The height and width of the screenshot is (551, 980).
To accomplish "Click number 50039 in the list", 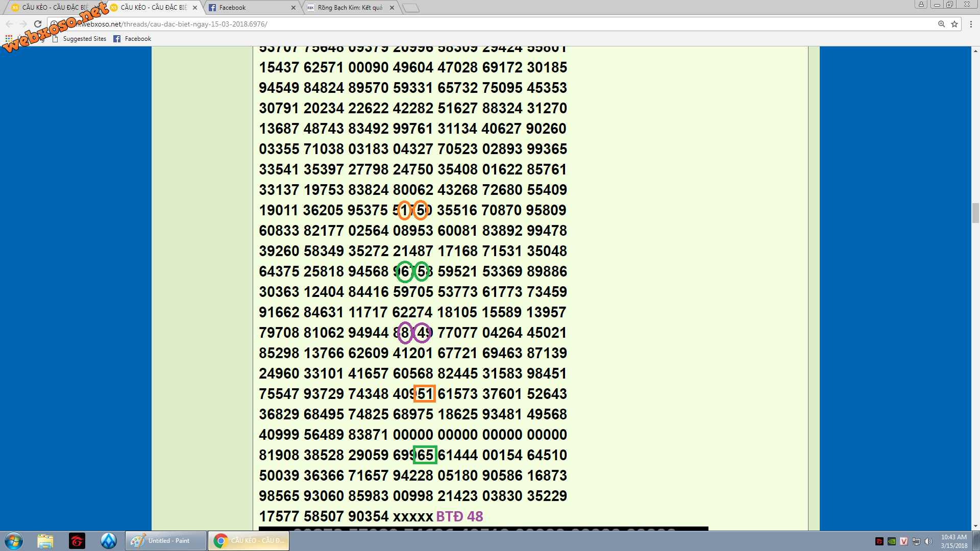I will tap(279, 475).
